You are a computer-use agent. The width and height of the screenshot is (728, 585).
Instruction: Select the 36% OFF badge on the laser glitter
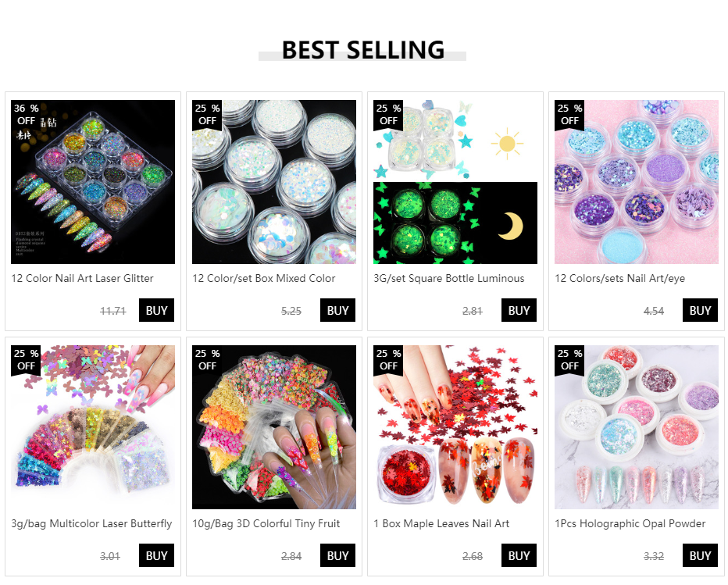pyautogui.click(x=26, y=115)
